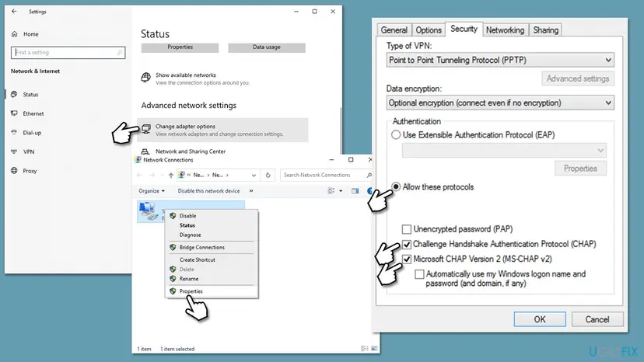
Task: Click the Settings window scrollbar
Action: (x=341, y=131)
